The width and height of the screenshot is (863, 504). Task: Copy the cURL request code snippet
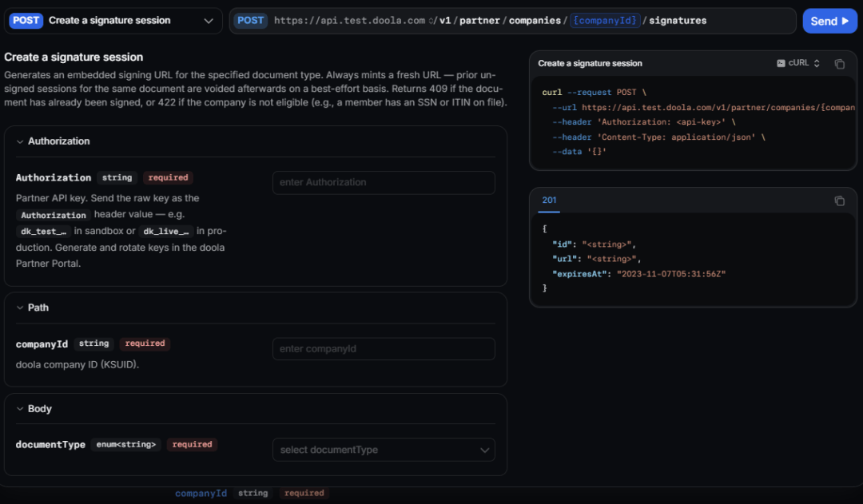click(x=839, y=64)
